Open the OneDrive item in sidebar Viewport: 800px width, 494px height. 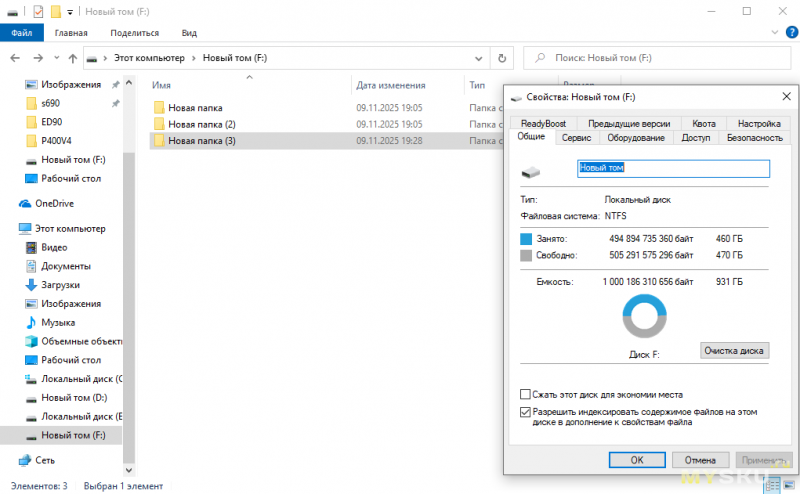pyautogui.click(x=54, y=203)
